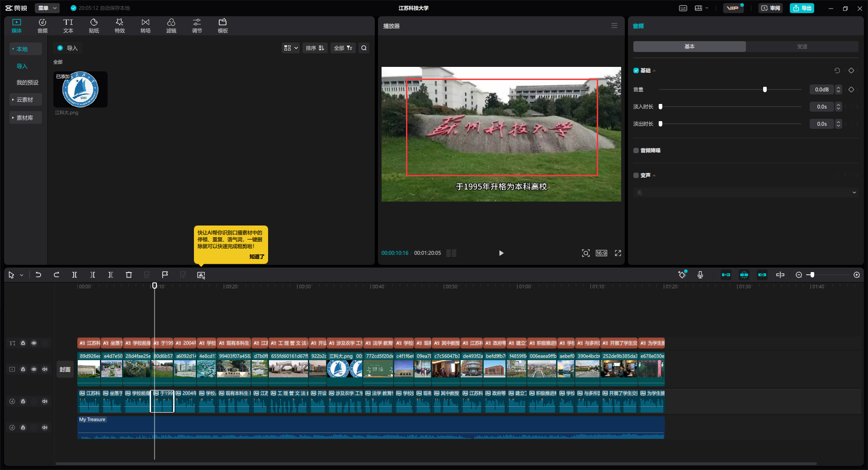
Task: Zoom out the timeline with minus icon
Action: coord(799,275)
